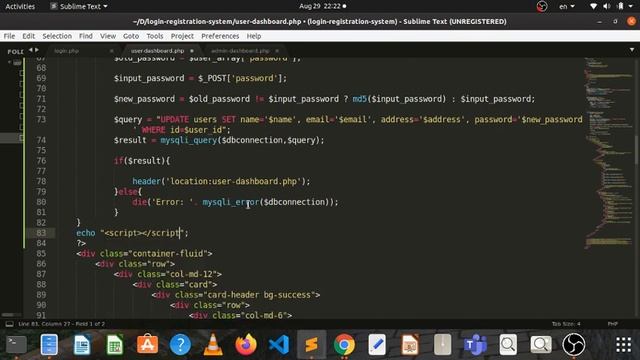Open the Terminal dock icon
Viewport: 640px width, 360px height.
coord(16,345)
